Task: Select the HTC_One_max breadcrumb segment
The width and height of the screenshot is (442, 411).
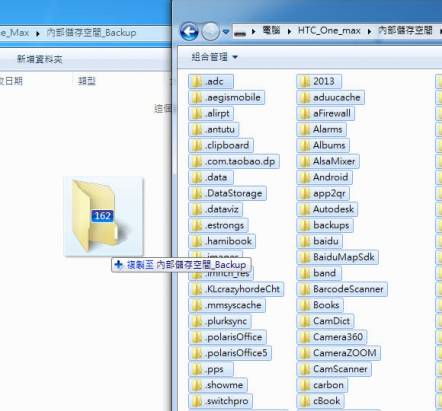Action: click(329, 31)
